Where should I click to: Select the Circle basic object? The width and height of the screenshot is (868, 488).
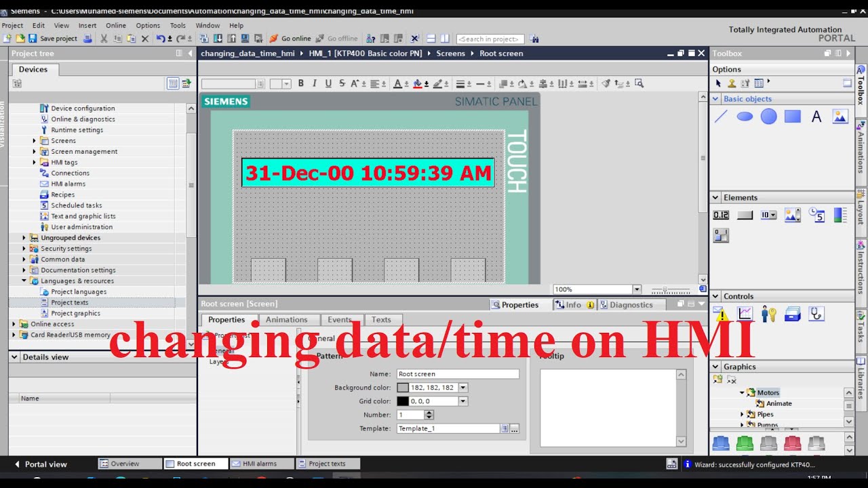(x=768, y=117)
